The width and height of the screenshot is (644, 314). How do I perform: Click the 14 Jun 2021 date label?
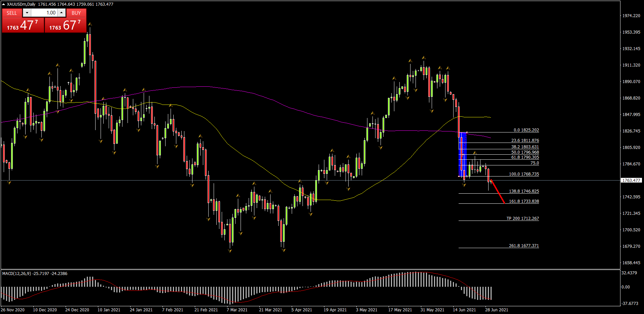(464, 310)
